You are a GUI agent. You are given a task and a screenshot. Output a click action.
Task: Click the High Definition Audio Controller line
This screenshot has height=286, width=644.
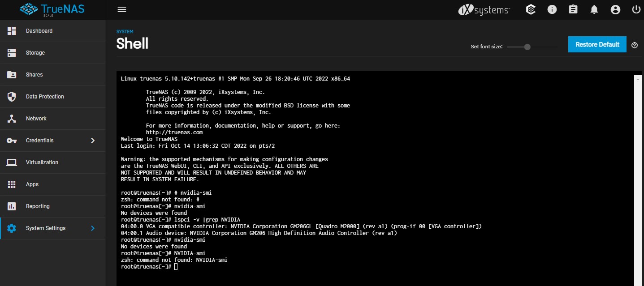(x=259, y=233)
